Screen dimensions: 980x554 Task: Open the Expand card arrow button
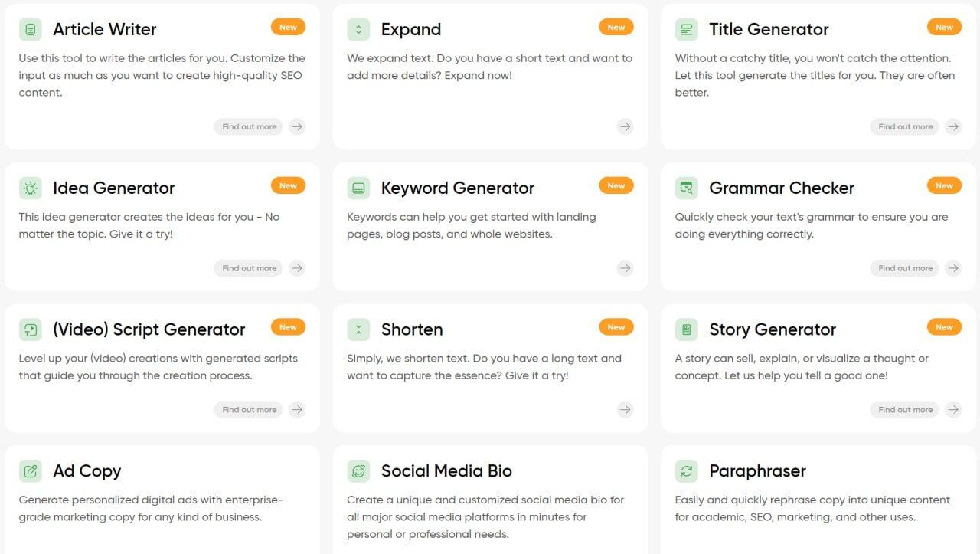click(626, 126)
